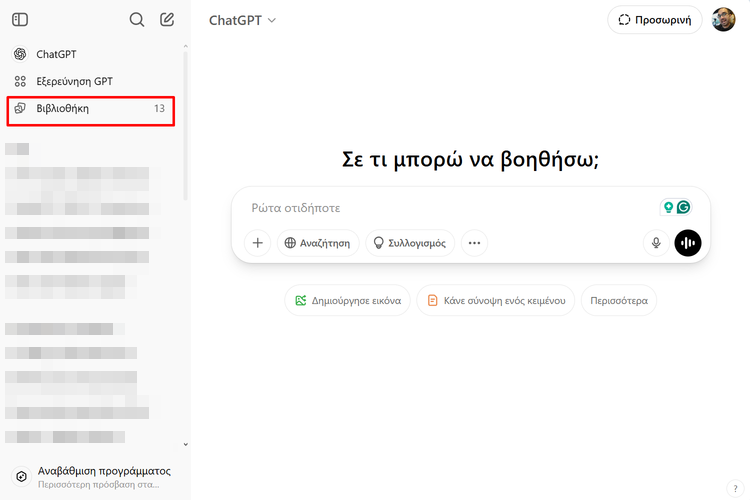Toggle the Προσωρινή temporary chat button

coord(654,20)
